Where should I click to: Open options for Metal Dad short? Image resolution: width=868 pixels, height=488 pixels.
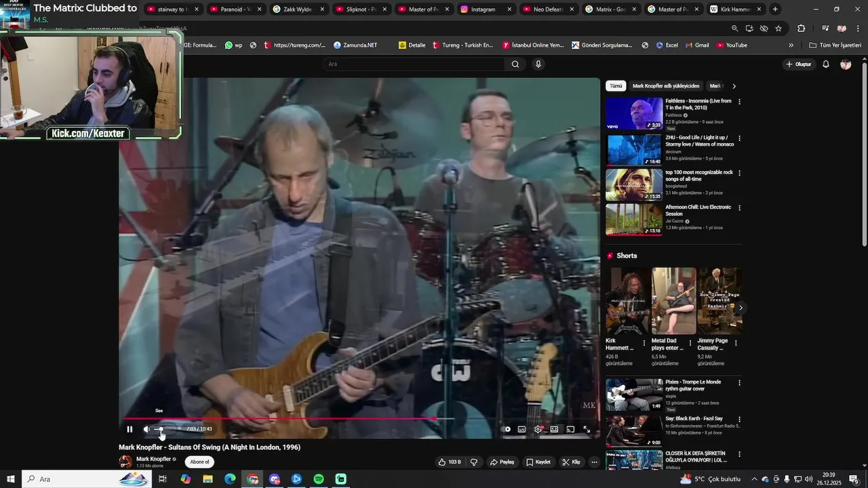pos(690,343)
